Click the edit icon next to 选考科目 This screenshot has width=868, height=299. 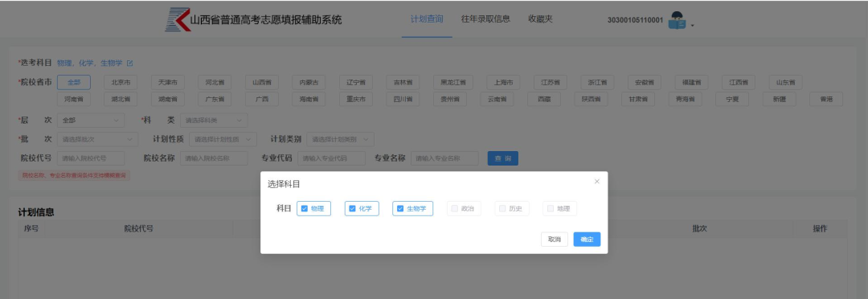click(129, 63)
